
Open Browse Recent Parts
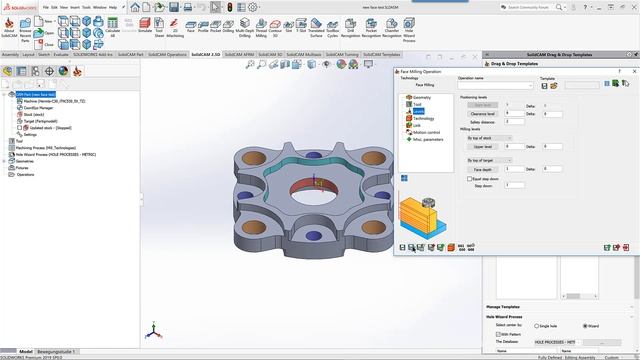tap(25, 29)
